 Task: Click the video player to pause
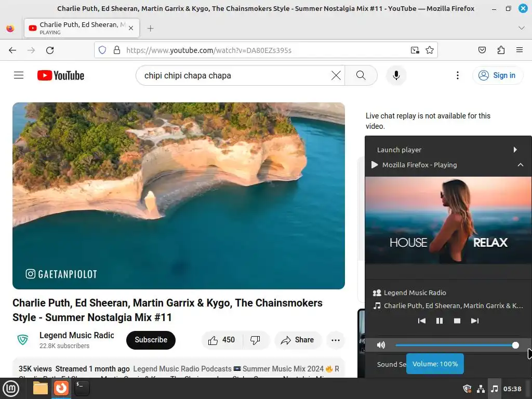(179, 196)
